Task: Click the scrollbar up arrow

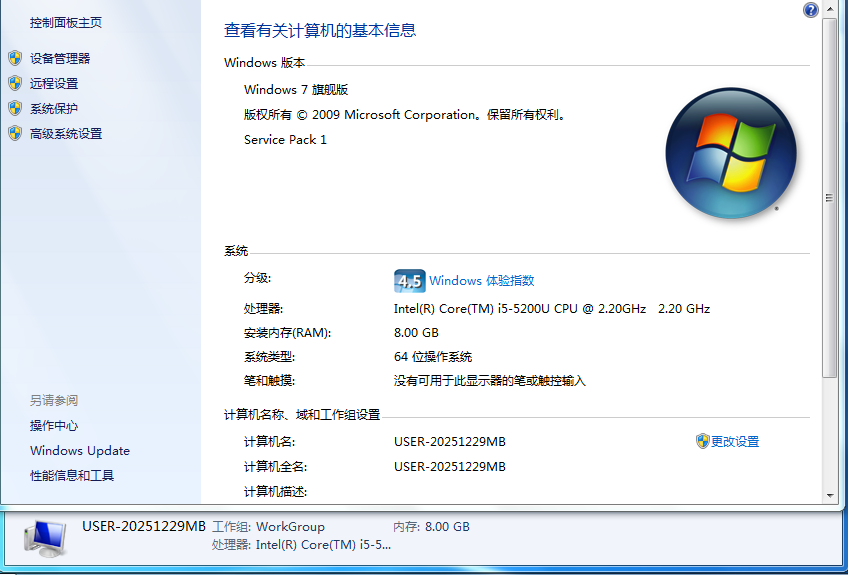Action: [x=830, y=9]
